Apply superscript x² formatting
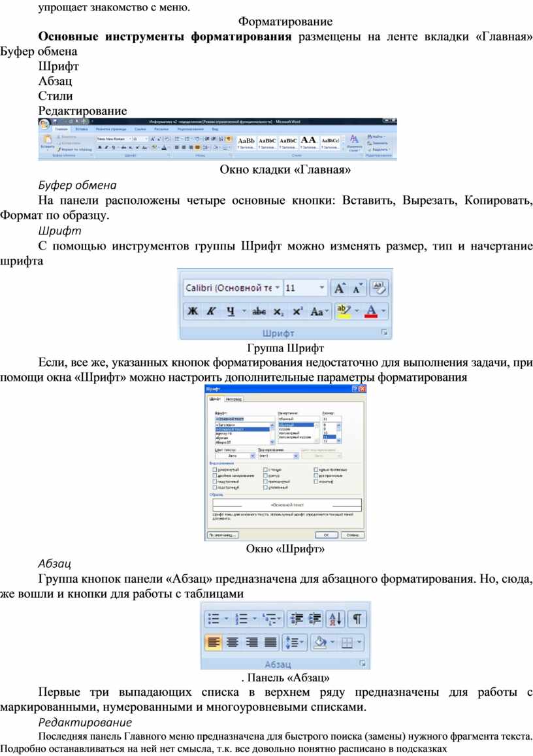The width and height of the screenshot is (533, 756). pos(297,312)
